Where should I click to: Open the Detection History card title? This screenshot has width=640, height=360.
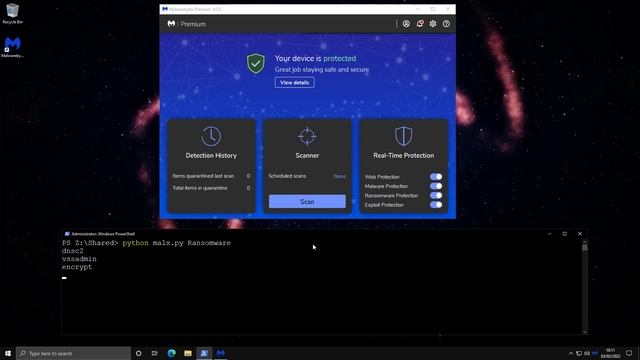[211, 156]
